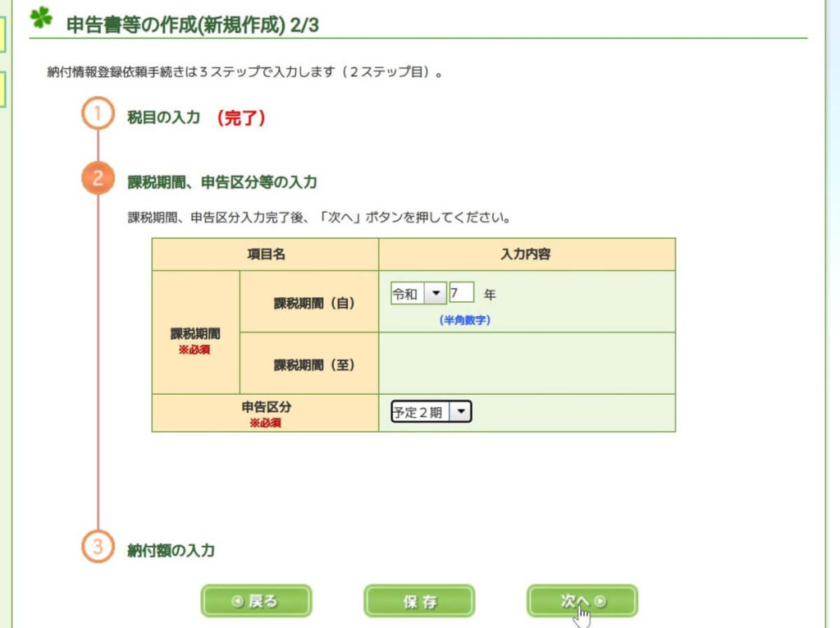Viewport: 840px width, 628px height.
Task: Click the step 3 circle icon
Action: (98, 547)
